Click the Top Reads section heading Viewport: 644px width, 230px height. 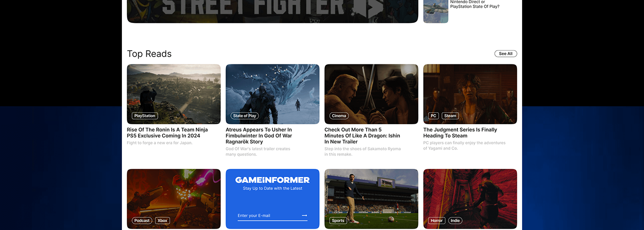[x=149, y=54]
